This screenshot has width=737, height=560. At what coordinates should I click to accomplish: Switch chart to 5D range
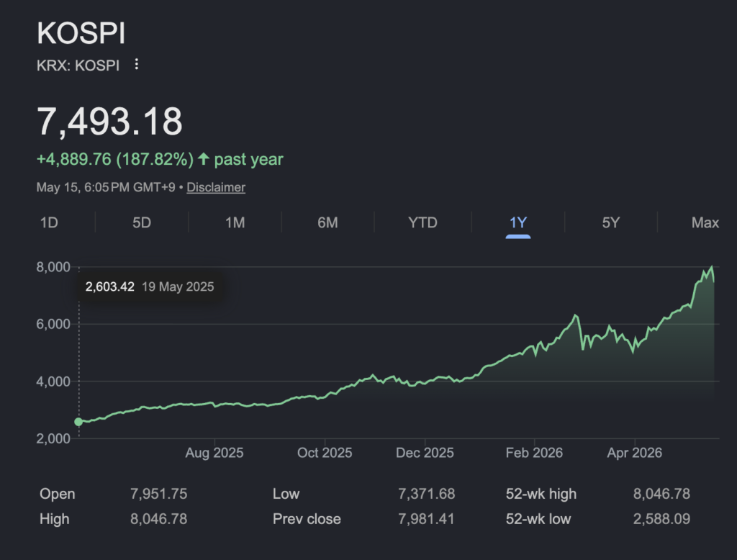pos(142,222)
